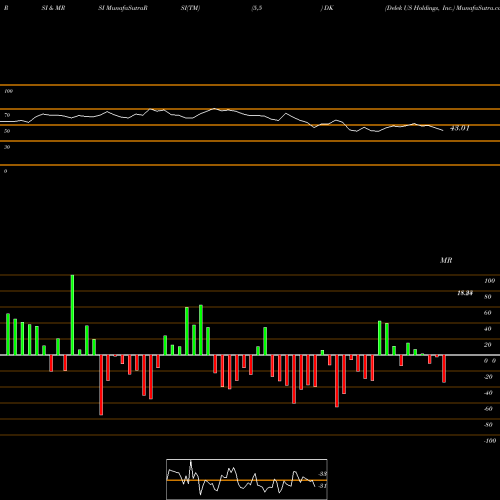Screen dimensions: 500x500
Task: Click the value 31 in the mini chart
Action: [x=322, y=486]
